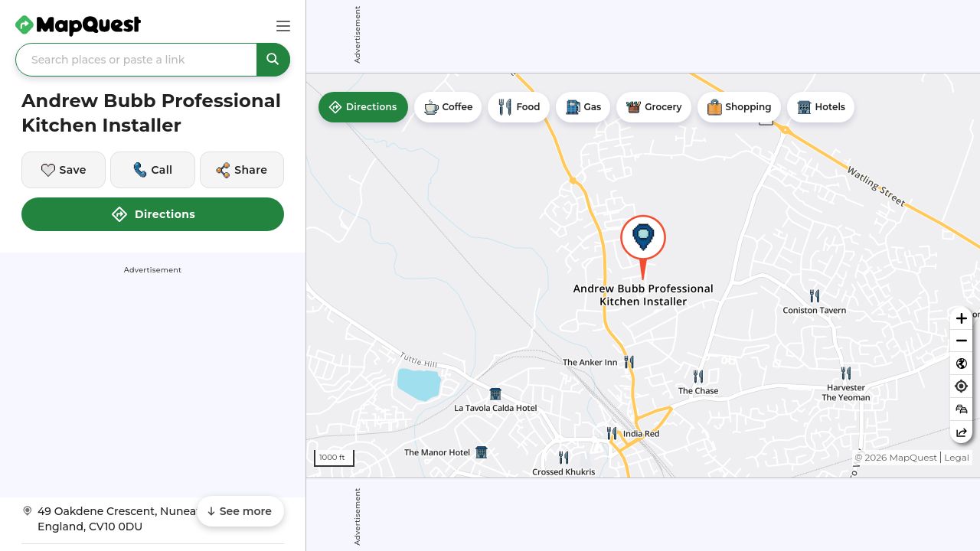Toggle the traffic layer icon
980x551 pixels.
(962, 409)
